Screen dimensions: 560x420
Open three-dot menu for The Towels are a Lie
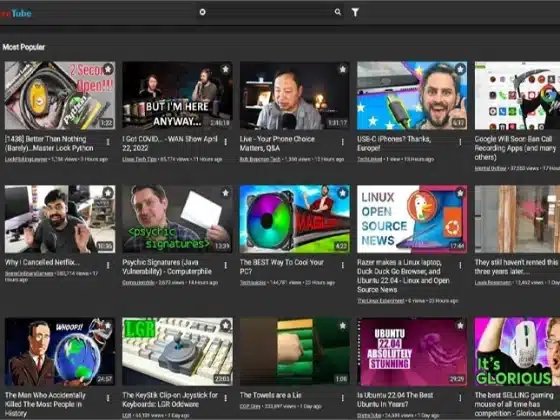[x=342, y=398]
